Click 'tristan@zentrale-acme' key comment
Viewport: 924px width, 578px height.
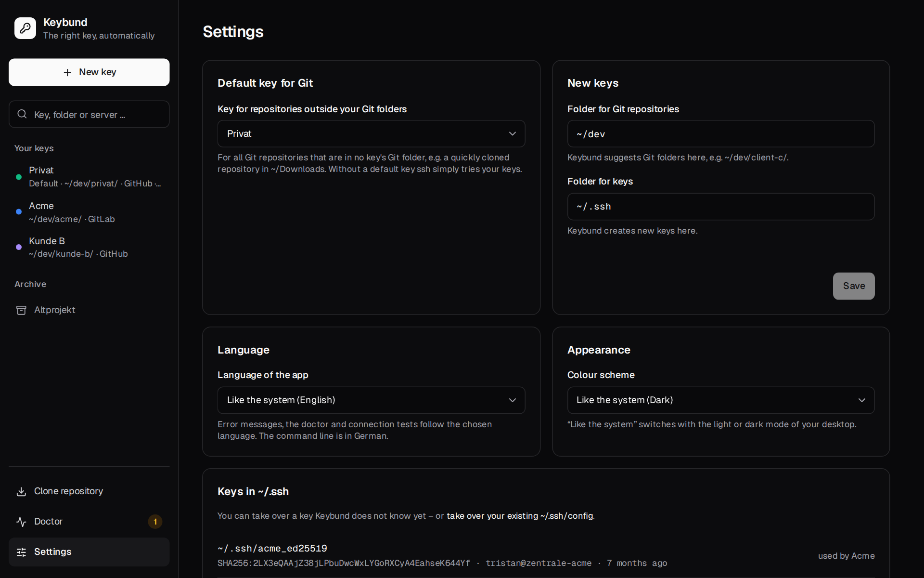539,563
